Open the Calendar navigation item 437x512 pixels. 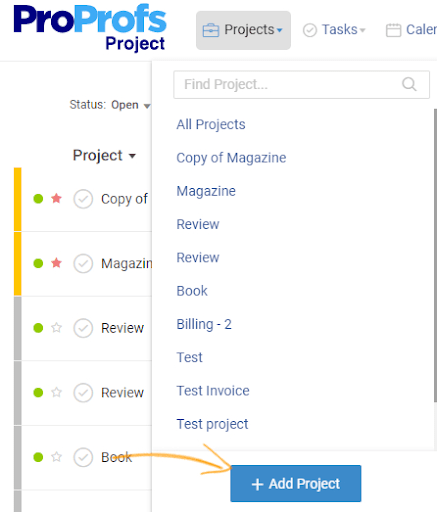tap(411, 30)
